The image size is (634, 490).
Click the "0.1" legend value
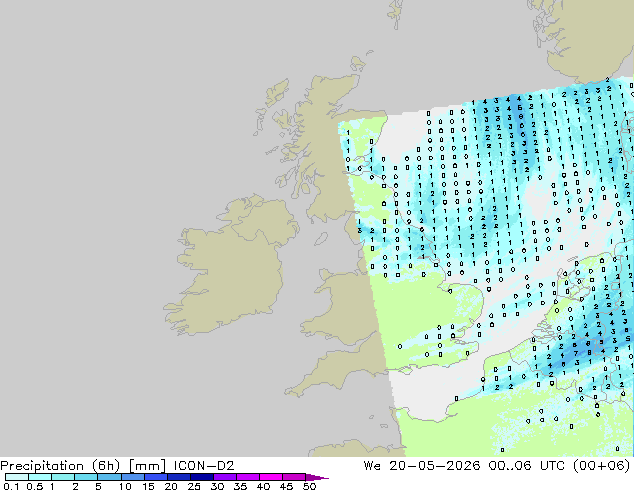pyautogui.click(x=11, y=486)
